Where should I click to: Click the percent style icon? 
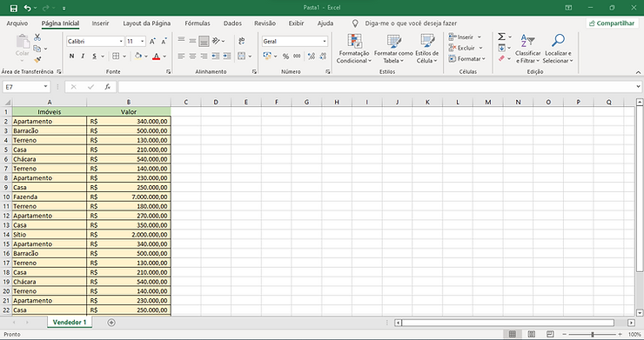click(x=285, y=57)
